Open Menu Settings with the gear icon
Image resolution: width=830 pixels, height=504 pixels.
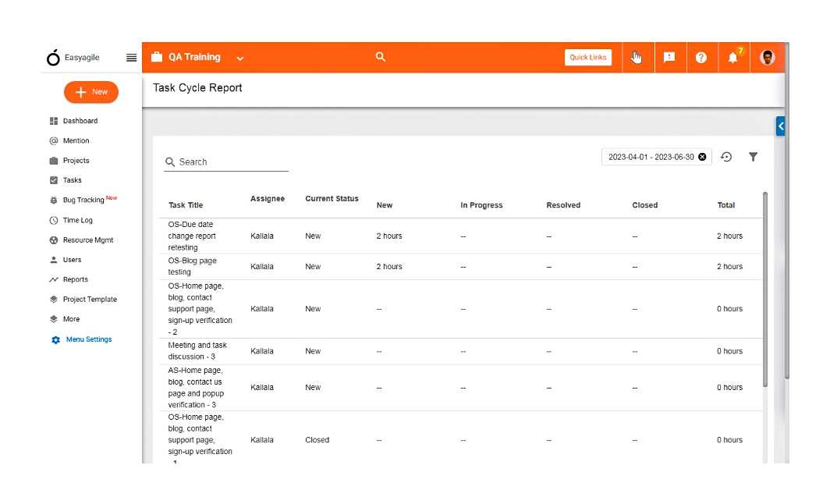coord(88,339)
